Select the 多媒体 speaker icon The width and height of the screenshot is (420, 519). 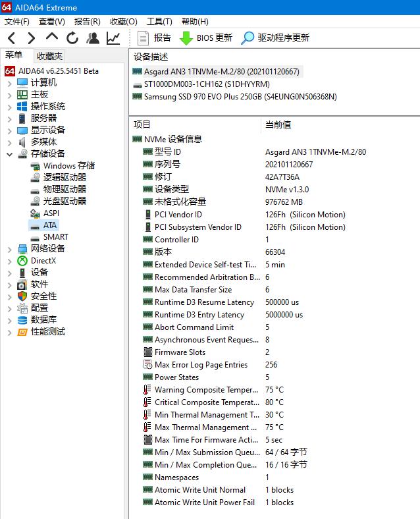click(x=22, y=142)
